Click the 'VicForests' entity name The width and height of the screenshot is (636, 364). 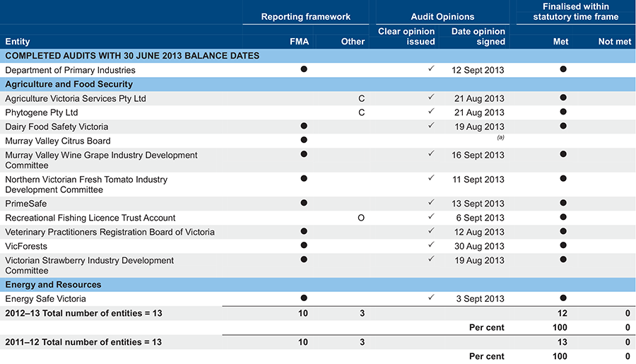(x=26, y=247)
